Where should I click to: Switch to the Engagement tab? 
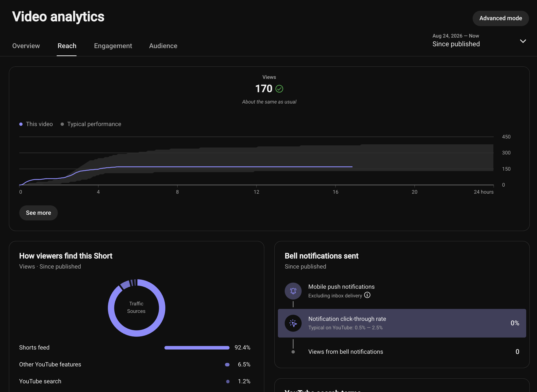point(113,46)
